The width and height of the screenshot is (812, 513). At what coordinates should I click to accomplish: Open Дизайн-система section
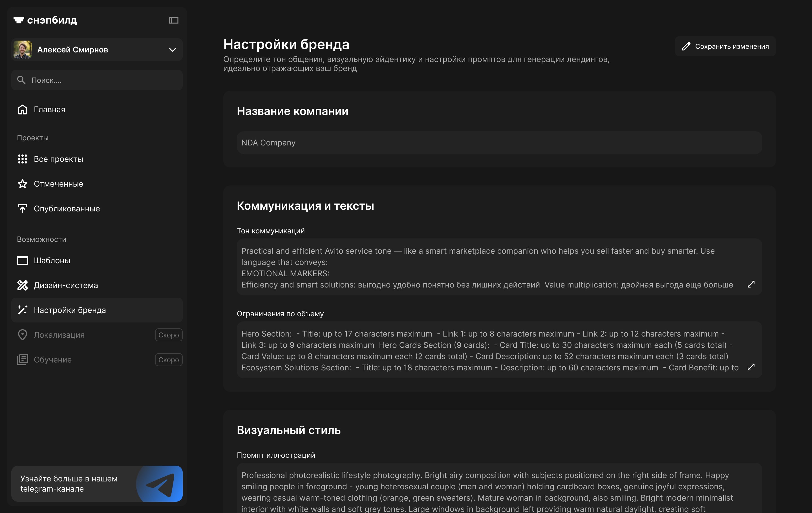66,285
